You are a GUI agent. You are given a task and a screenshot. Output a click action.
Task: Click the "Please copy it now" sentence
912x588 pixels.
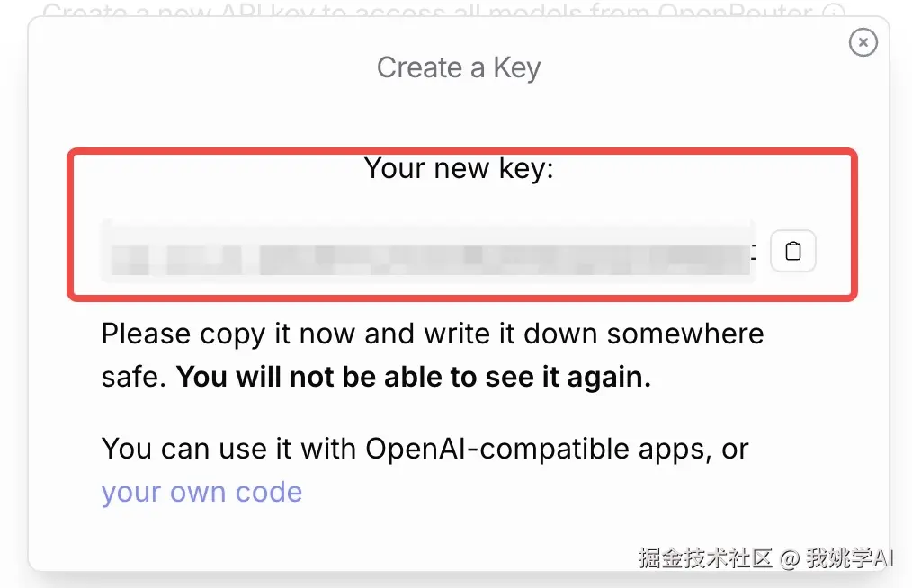coord(234,334)
